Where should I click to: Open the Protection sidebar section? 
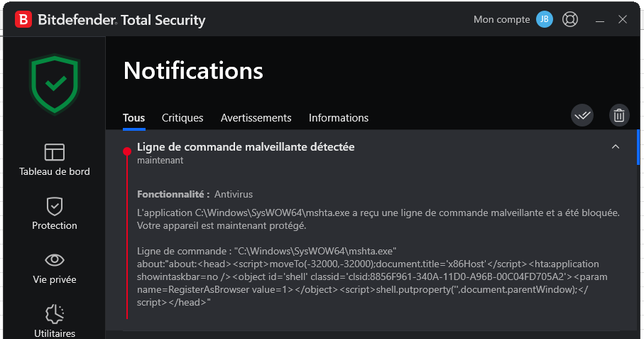click(x=54, y=214)
